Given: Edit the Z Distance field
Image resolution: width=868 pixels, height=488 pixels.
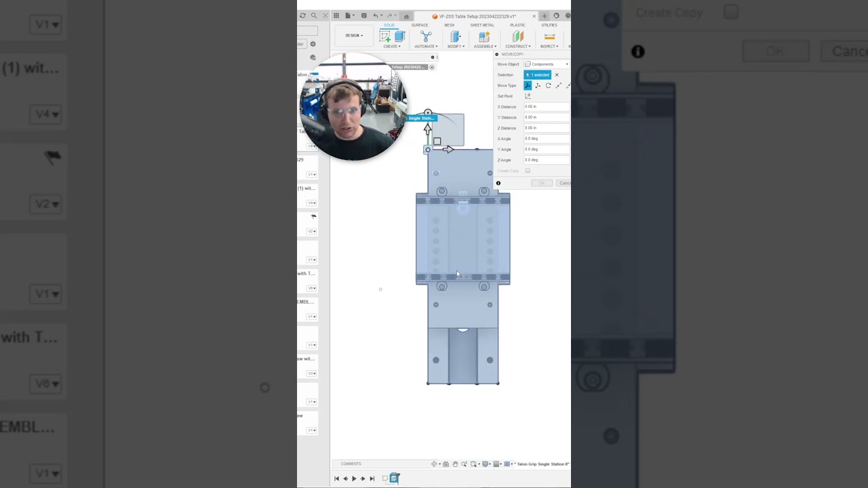Looking at the screenshot, I should coord(547,128).
